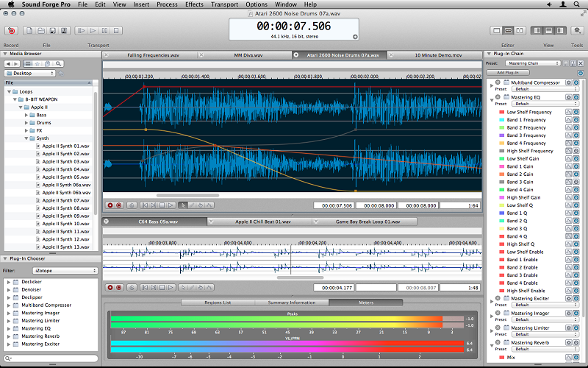Click the Media Browser search magnifier icon
The image size is (588, 368).
click(x=59, y=64)
